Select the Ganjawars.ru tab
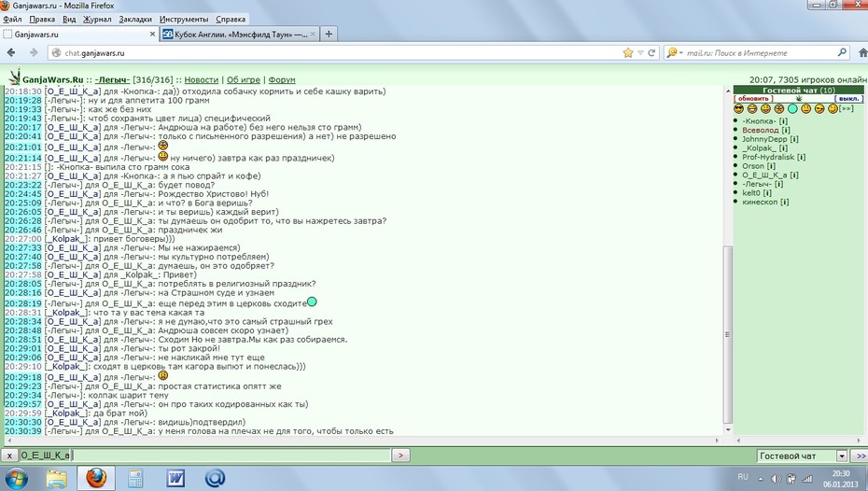 (x=79, y=35)
